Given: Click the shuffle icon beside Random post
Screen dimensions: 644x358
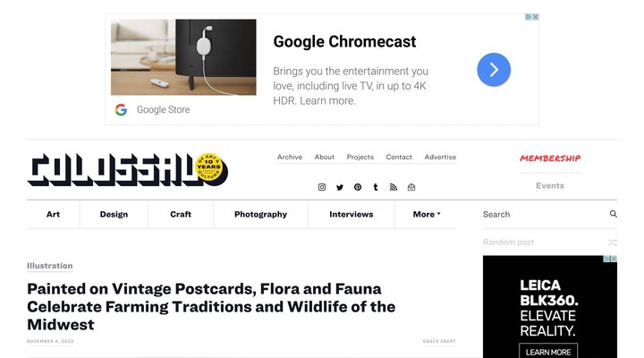Looking at the screenshot, I should (613, 243).
